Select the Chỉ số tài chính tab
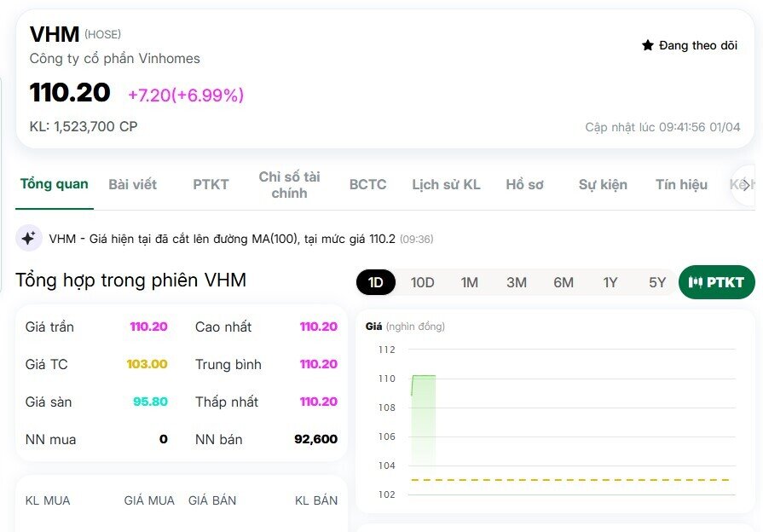Viewport: 763px width, 532px height. tap(290, 184)
